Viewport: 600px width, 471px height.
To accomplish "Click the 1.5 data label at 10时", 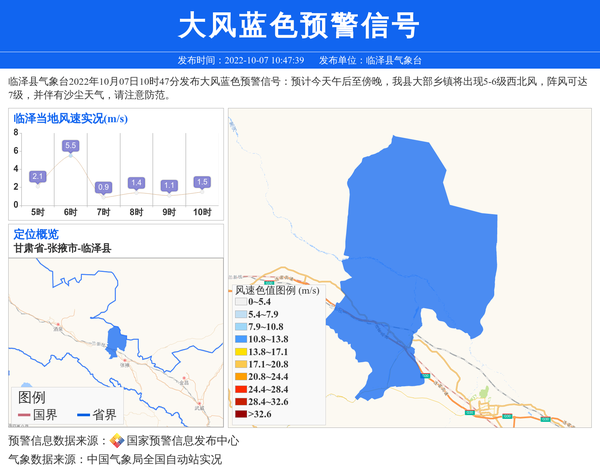I will click(x=202, y=182).
